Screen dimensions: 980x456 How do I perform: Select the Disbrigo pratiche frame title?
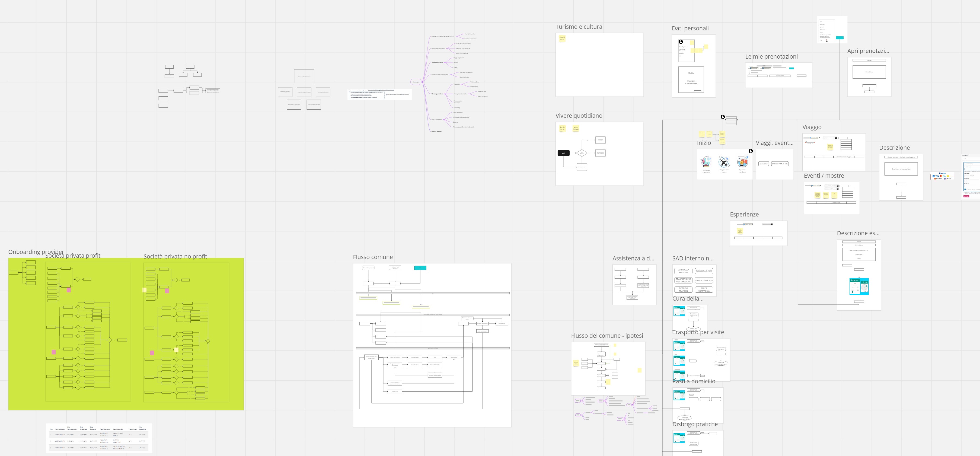coord(695,424)
